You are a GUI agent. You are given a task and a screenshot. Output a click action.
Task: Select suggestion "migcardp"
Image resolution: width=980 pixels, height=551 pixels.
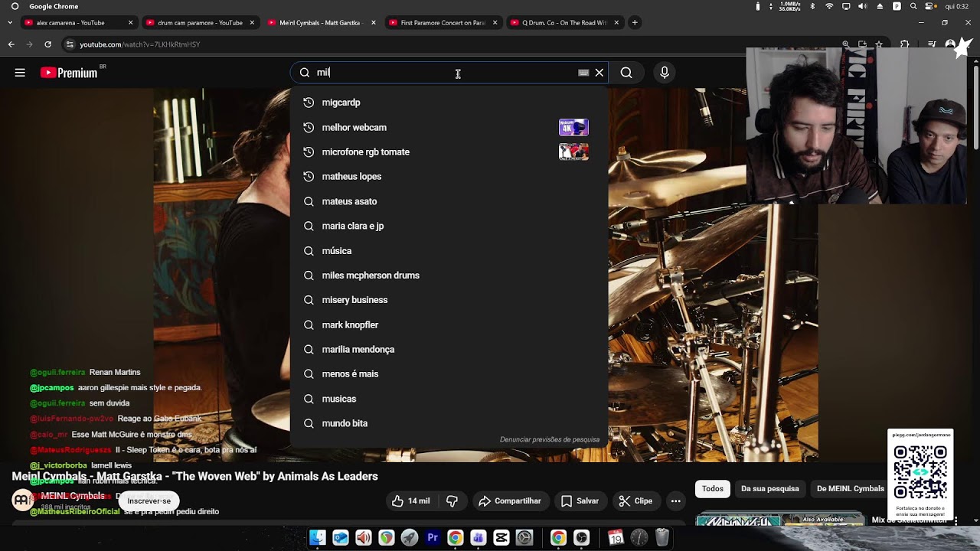tap(449, 103)
